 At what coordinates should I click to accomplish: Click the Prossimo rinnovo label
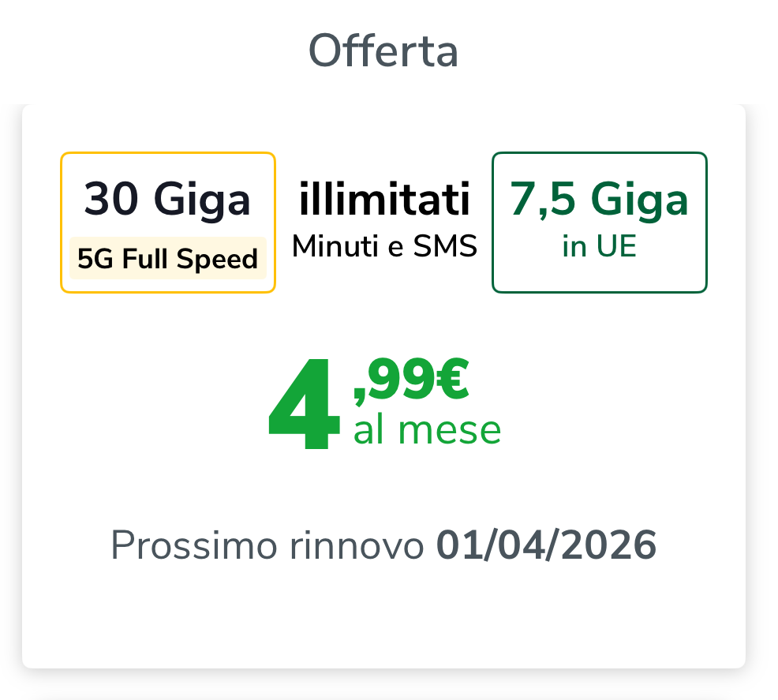267,545
